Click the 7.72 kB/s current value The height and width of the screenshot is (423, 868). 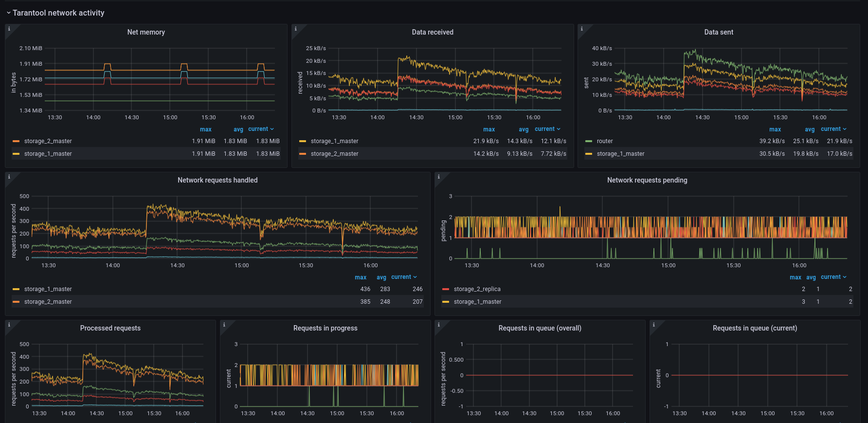[554, 154]
